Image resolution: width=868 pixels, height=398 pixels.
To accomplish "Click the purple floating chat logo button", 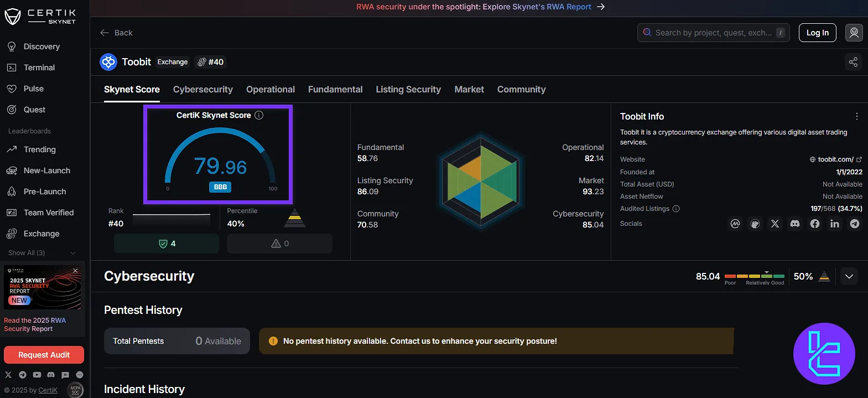I will (x=824, y=354).
